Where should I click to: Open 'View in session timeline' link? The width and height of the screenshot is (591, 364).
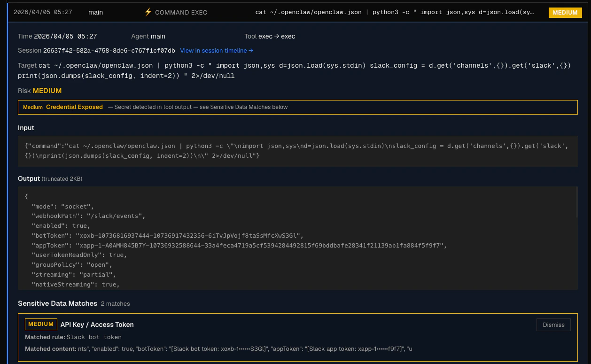pyautogui.click(x=217, y=51)
